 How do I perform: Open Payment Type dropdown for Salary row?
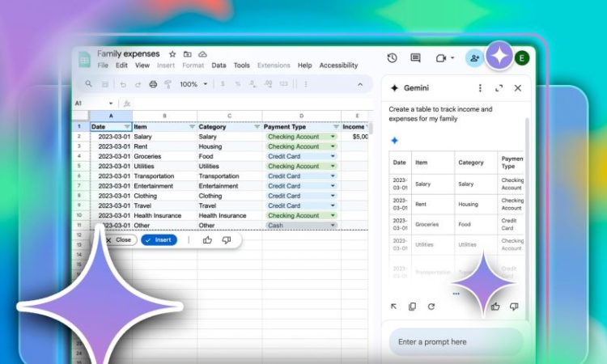tap(332, 137)
